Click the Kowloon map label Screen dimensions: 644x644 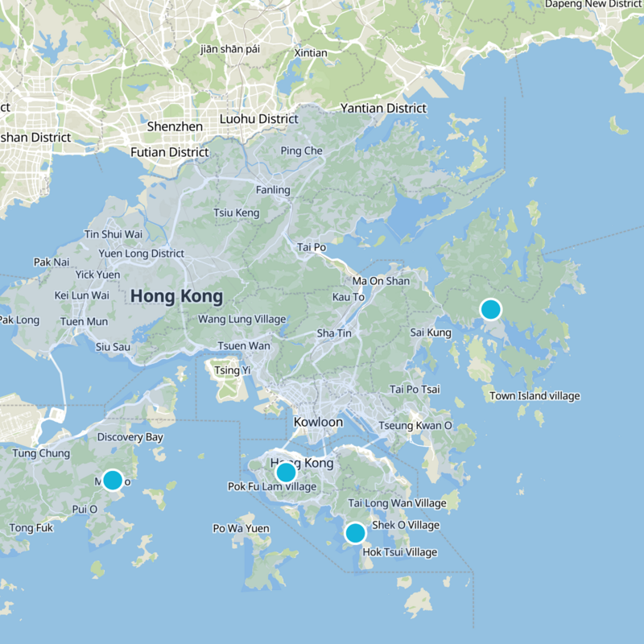coord(319,422)
